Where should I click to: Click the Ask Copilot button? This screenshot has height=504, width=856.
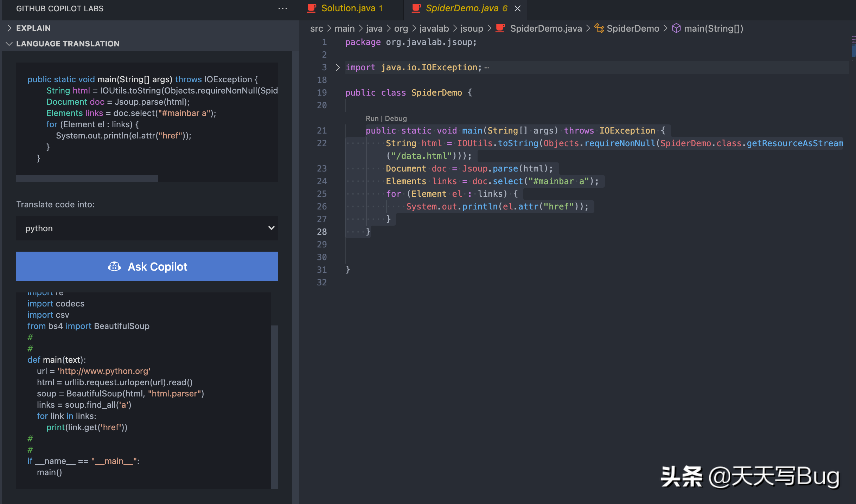tap(147, 266)
